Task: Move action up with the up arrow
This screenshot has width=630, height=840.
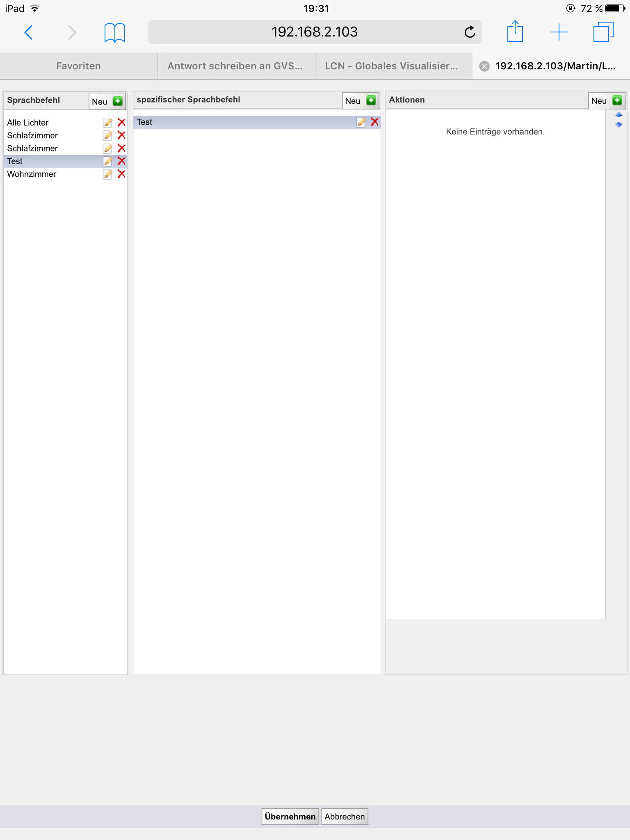Action: [619, 115]
